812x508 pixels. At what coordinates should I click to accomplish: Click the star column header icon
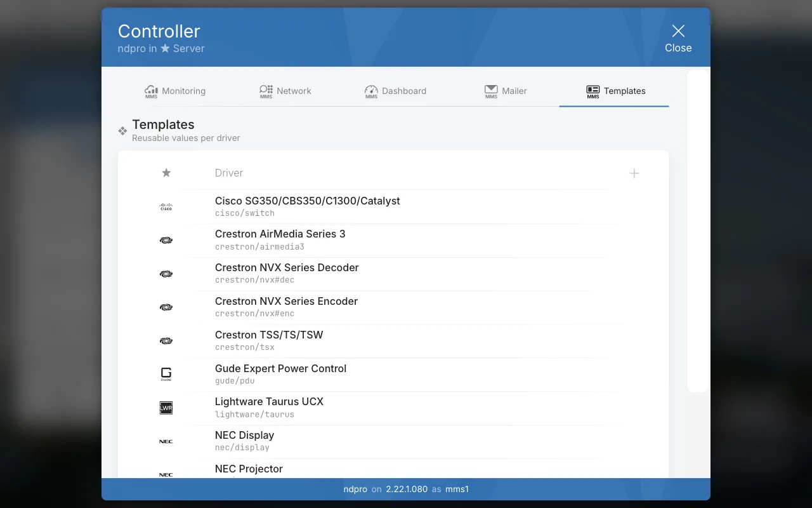166,173
